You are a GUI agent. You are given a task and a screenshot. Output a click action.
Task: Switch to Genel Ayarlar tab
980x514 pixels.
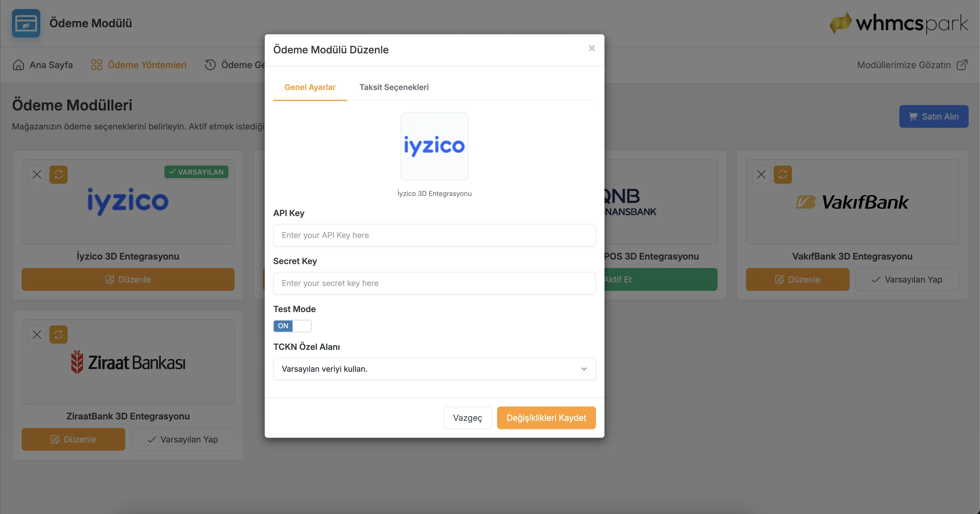[310, 87]
